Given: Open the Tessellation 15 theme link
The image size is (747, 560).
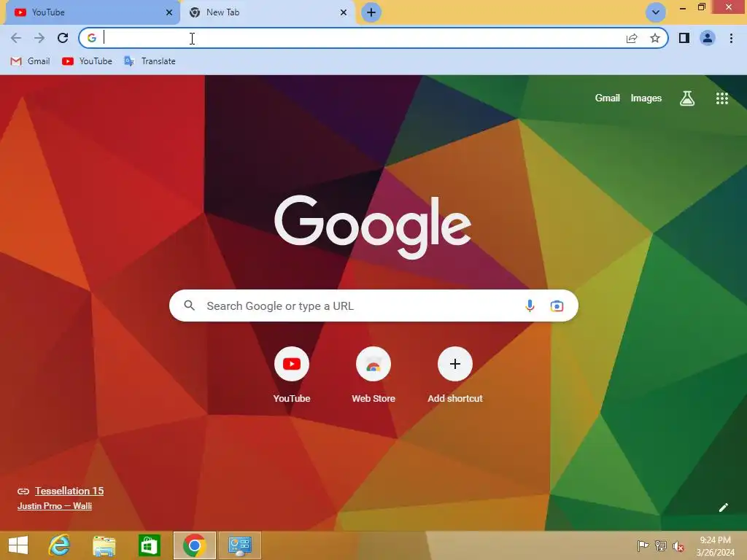Looking at the screenshot, I should (x=69, y=491).
